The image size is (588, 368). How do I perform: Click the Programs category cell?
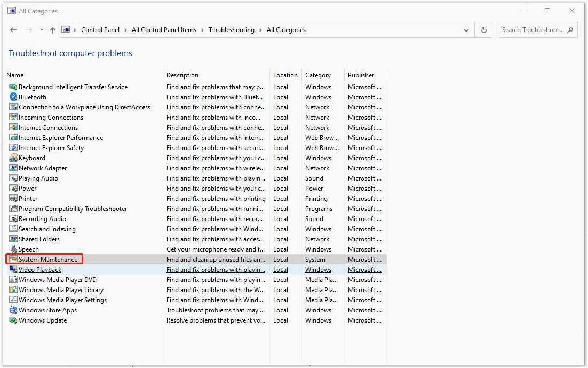[319, 209]
